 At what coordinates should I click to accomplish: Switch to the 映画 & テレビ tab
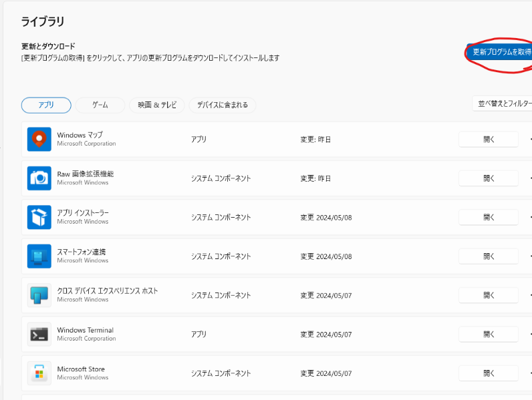(x=157, y=105)
